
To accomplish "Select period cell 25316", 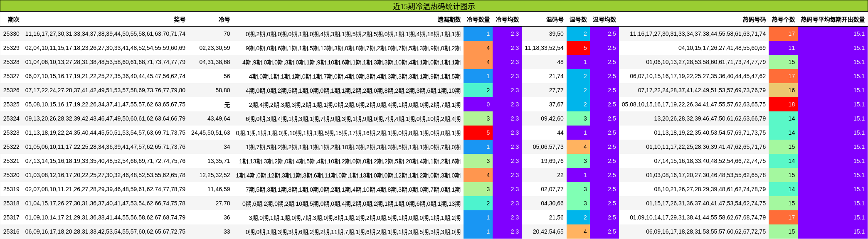I will [x=11, y=232].
